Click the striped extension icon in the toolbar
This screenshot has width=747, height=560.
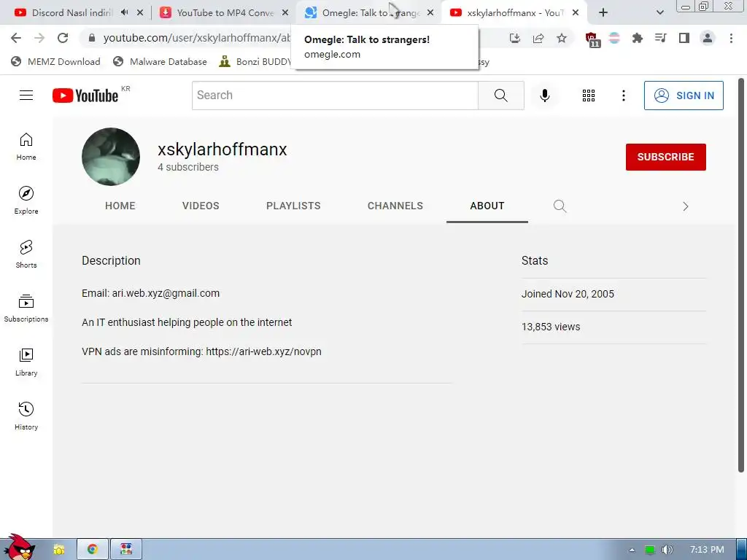(x=614, y=38)
